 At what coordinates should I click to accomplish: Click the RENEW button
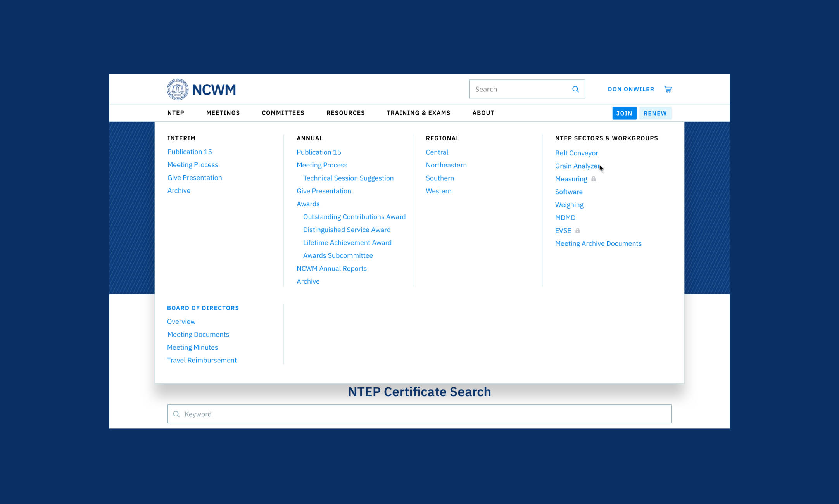pyautogui.click(x=655, y=113)
